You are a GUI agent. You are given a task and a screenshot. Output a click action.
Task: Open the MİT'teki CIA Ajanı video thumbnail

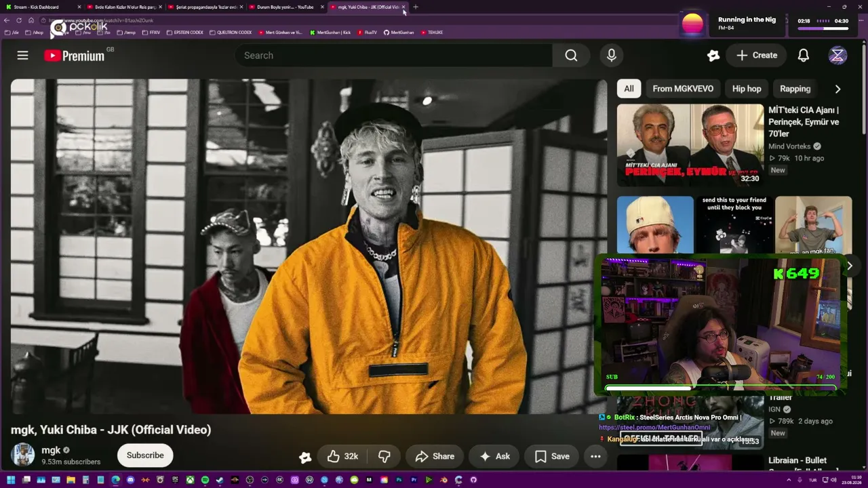(x=690, y=145)
